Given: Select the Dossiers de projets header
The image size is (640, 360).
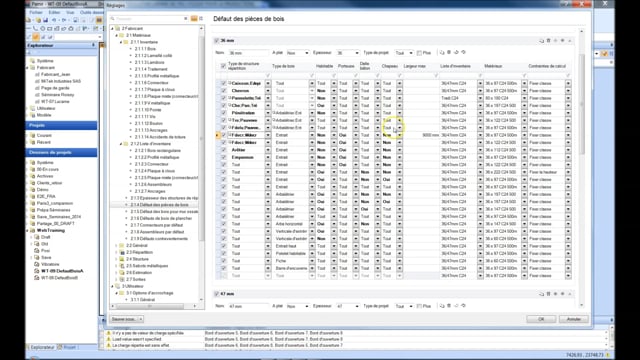Looking at the screenshot, I should coord(62,152).
